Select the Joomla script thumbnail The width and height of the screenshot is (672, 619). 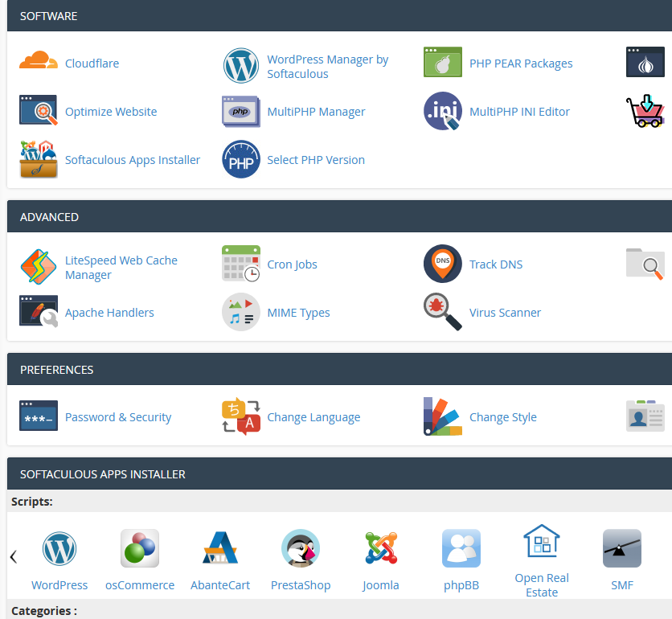click(380, 548)
